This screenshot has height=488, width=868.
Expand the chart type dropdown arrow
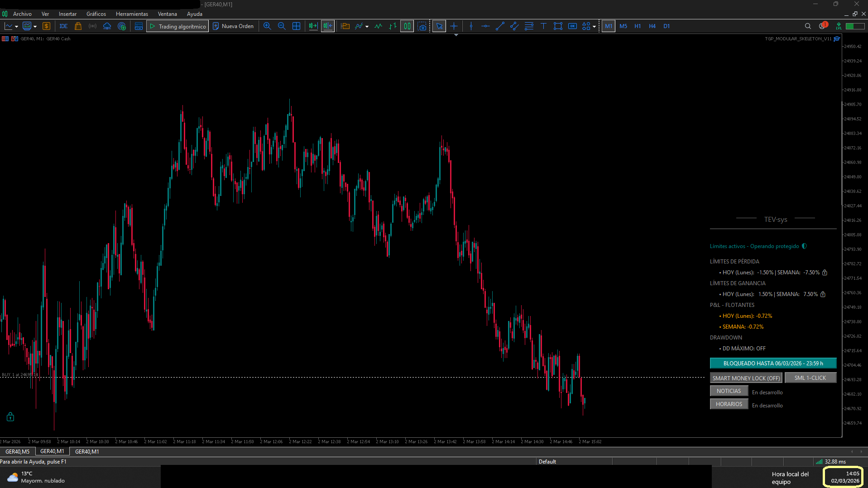[x=17, y=27]
